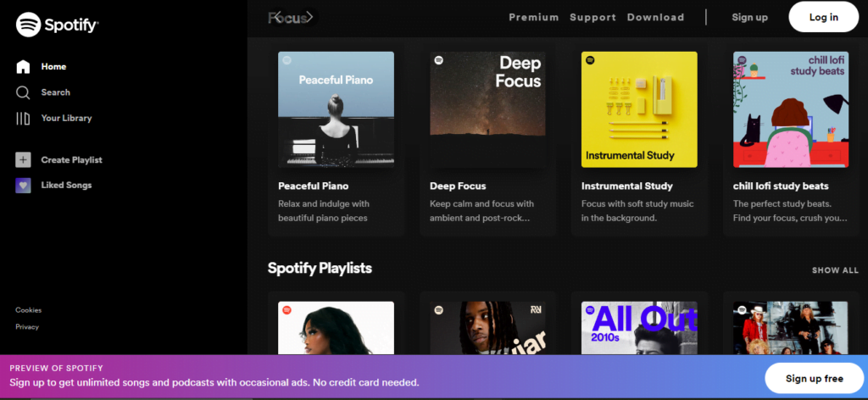Viewport: 868px width, 400px height.
Task: Open the rock band playlist cover
Action: point(791,328)
